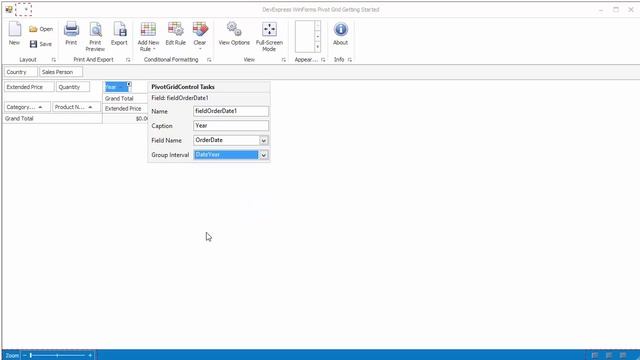Image resolution: width=640 pixels, height=360 pixels.
Task: Create a New layout
Action: [14, 33]
